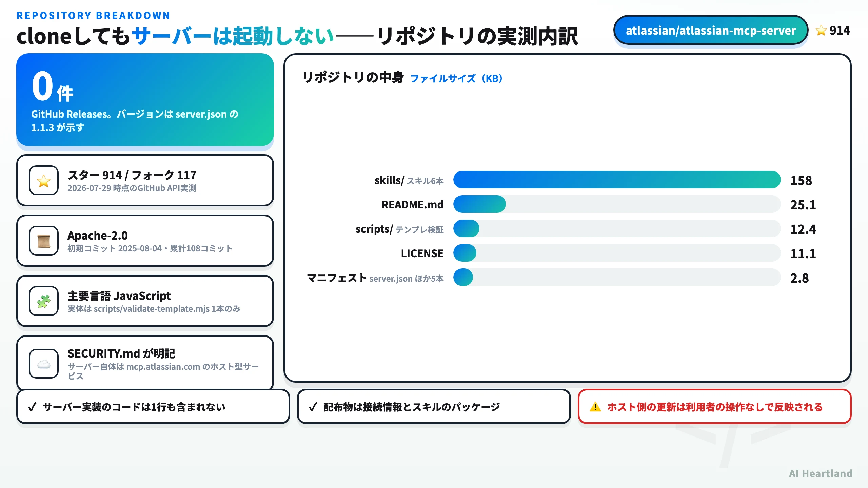The height and width of the screenshot is (488, 868).
Task: Click the 主要言語 JavaScript title
Action: click(119, 296)
